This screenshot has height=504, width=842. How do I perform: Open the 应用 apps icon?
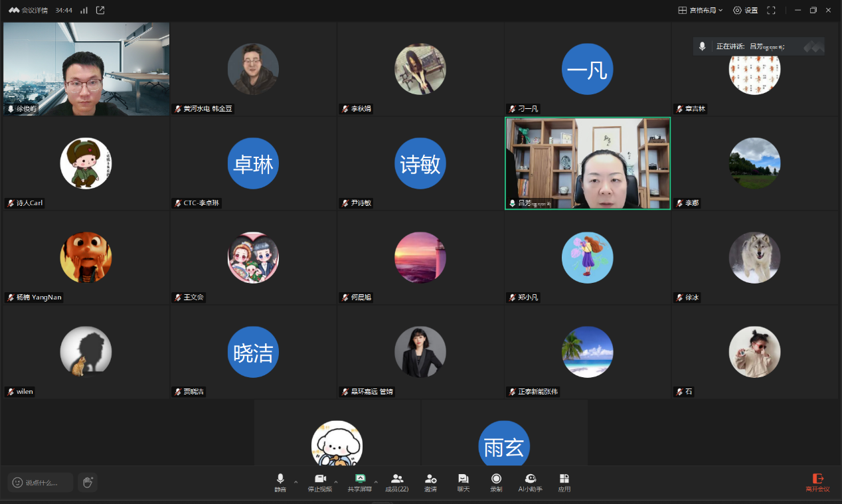[x=564, y=482]
